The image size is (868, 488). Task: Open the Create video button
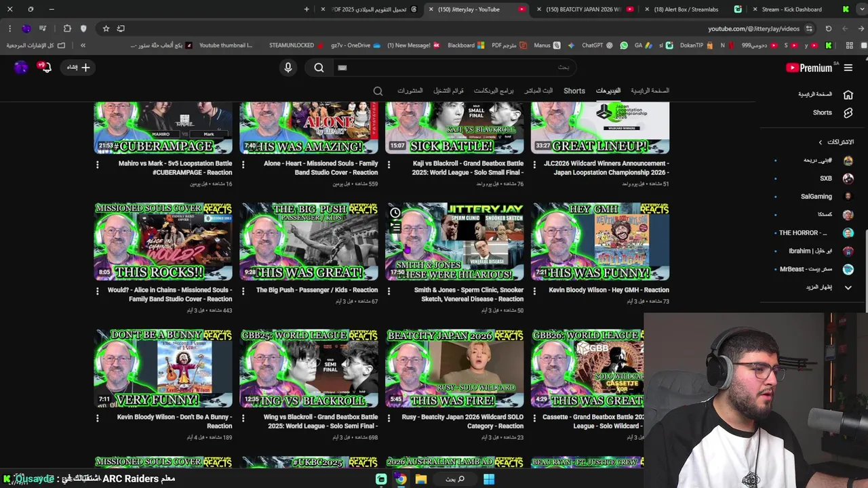pos(78,67)
